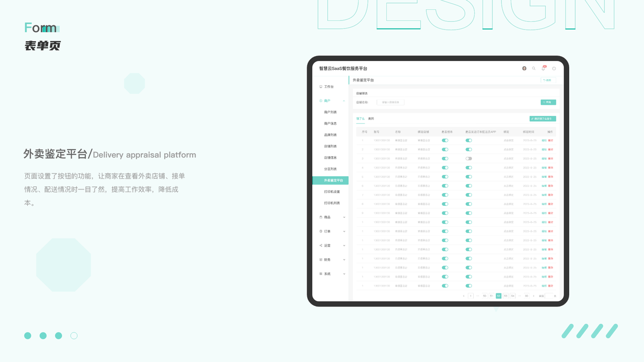Toggle the 是否接单 switch in row 6
The height and width of the screenshot is (362, 644).
(x=445, y=186)
